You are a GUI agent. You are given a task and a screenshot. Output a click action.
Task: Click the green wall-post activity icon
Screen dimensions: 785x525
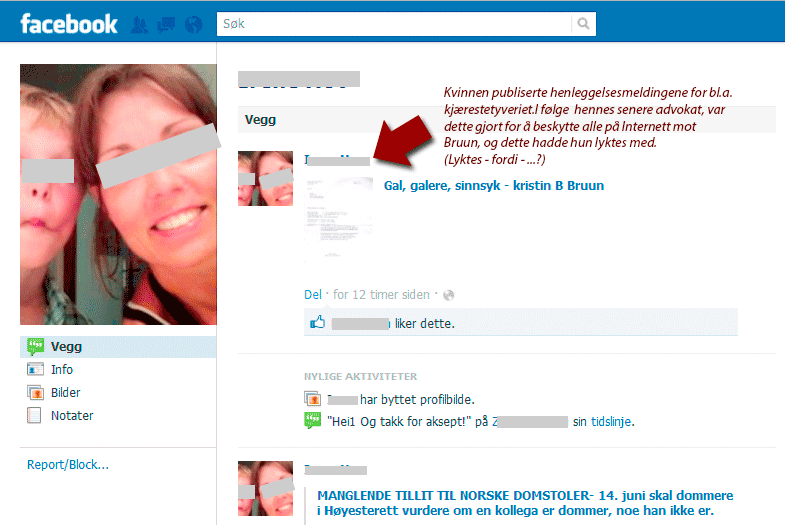click(x=312, y=420)
